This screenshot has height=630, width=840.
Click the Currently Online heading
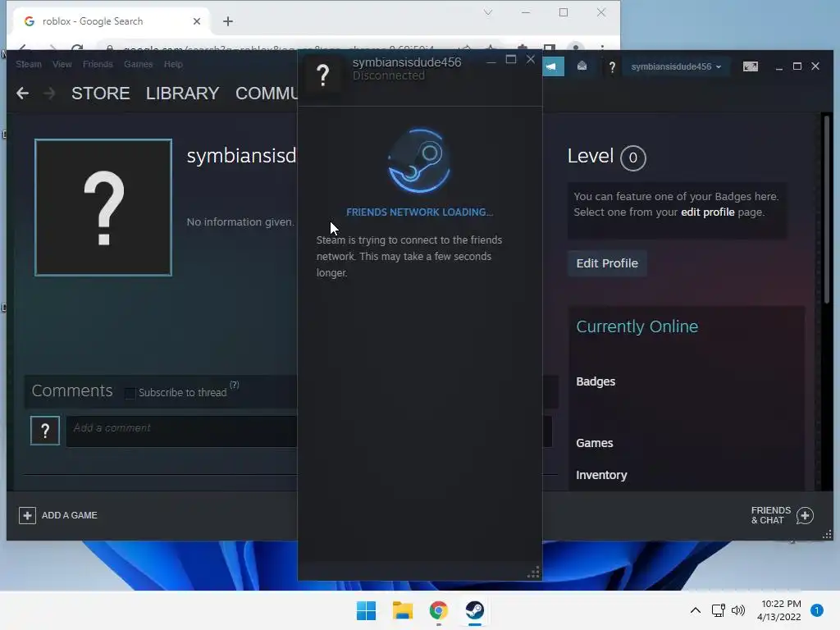637,326
